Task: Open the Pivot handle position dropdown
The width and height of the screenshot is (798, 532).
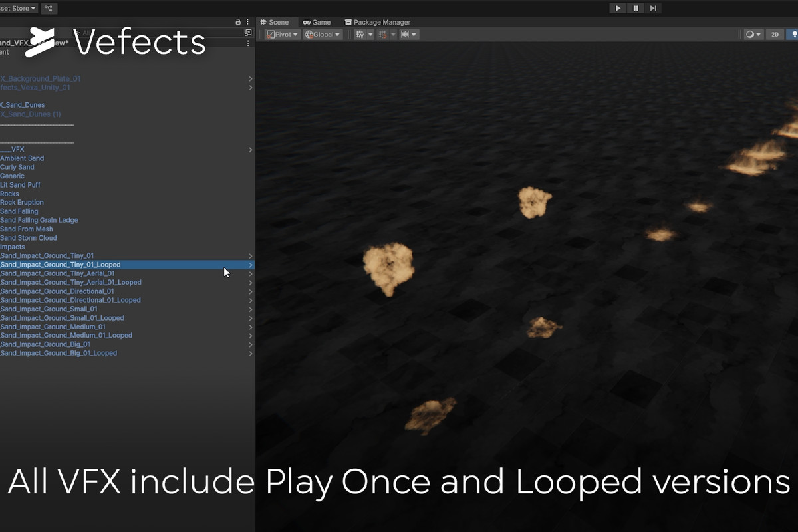Action: coord(283,34)
